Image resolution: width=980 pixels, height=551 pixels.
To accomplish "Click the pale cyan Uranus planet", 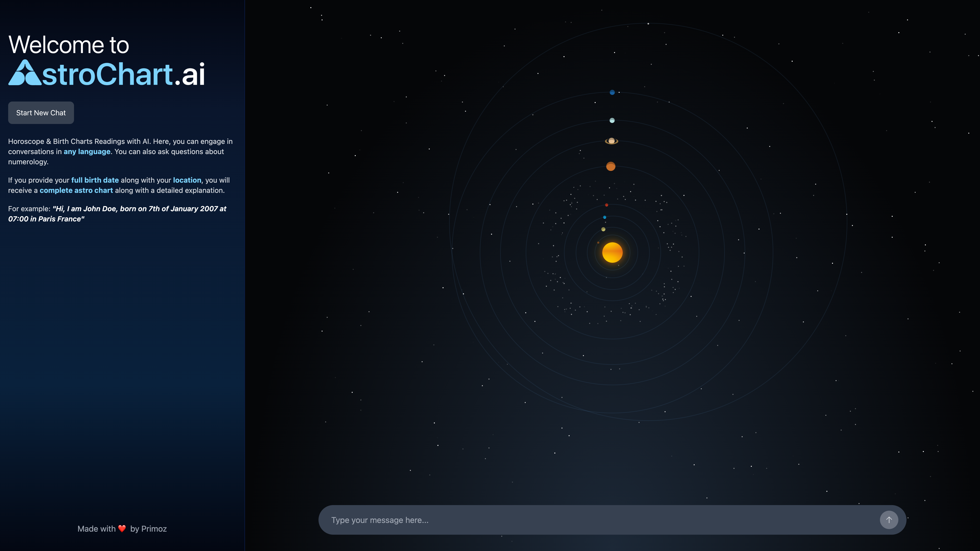I will point(612,121).
